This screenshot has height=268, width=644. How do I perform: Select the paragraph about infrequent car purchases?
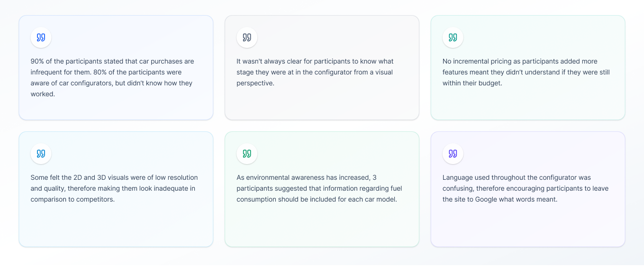112,78
